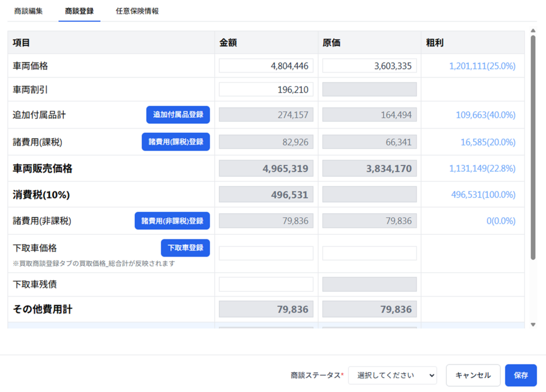Edit the 車両割引 金額 field

[x=266, y=90]
